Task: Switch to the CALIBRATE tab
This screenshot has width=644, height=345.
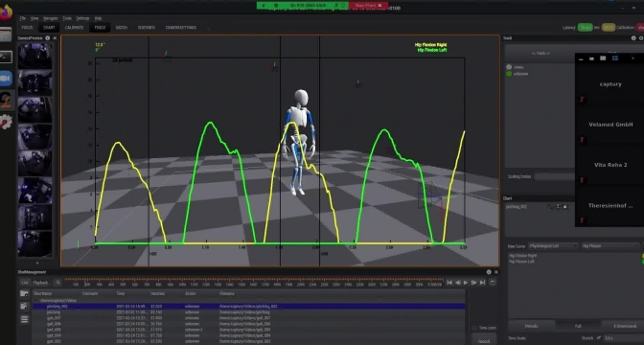Action: (75, 28)
